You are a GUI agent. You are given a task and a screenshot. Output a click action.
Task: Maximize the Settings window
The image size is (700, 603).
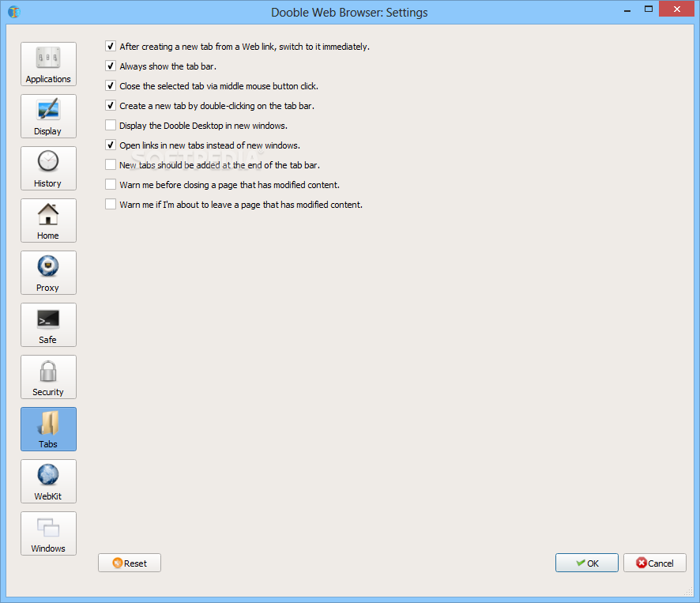point(649,9)
